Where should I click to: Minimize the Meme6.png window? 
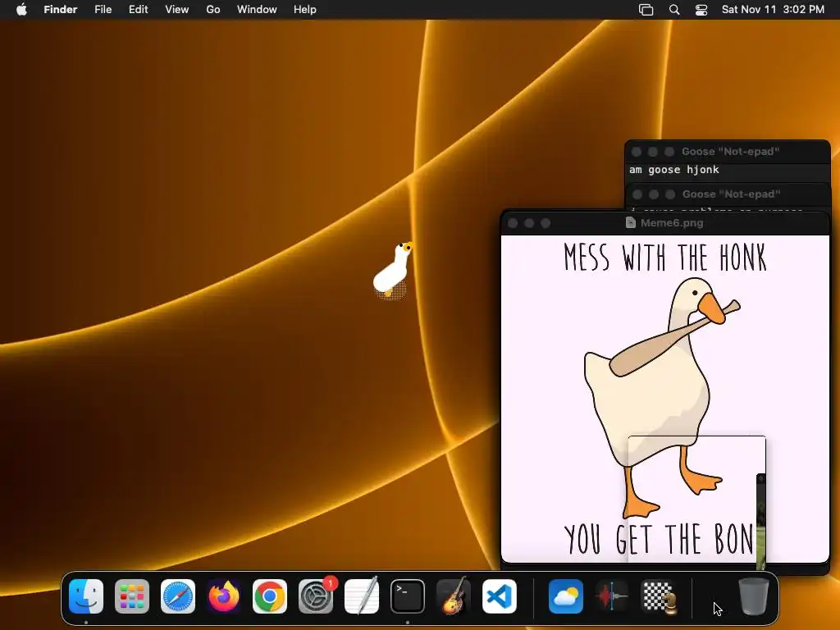pos(529,223)
